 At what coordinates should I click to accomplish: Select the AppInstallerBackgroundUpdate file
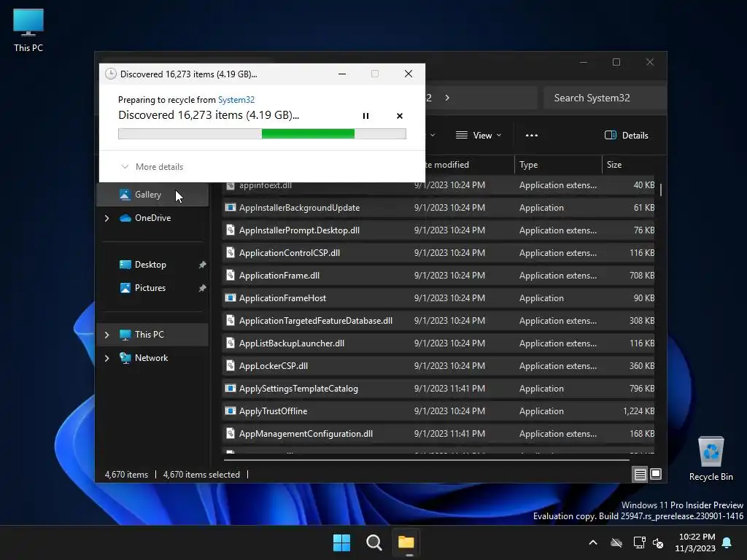click(438, 208)
